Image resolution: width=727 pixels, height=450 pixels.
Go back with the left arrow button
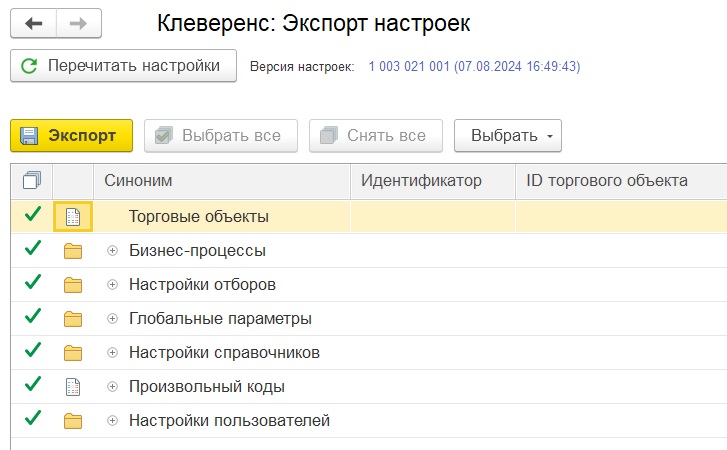(x=33, y=23)
